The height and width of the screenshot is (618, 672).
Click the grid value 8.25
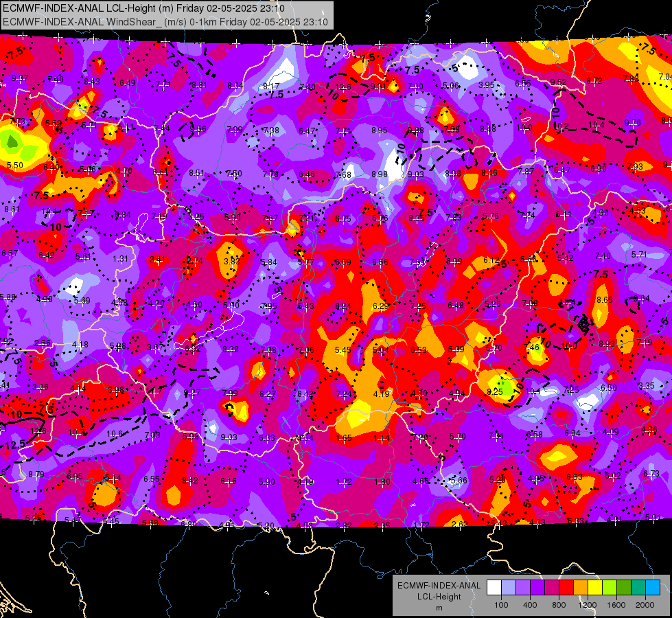click(x=495, y=391)
